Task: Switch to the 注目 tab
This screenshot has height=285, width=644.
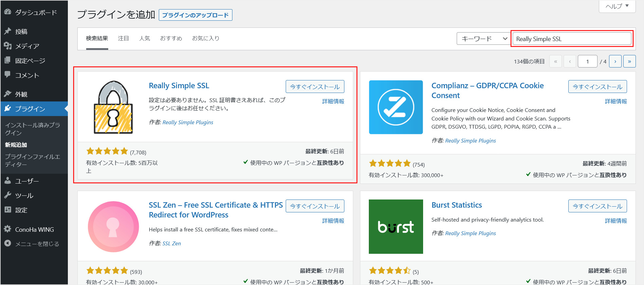Action: tap(124, 38)
